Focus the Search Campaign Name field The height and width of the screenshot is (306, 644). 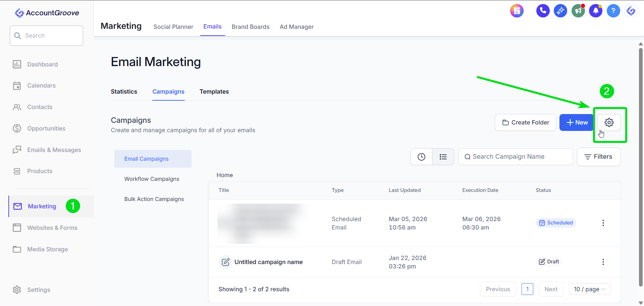click(516, 157)
